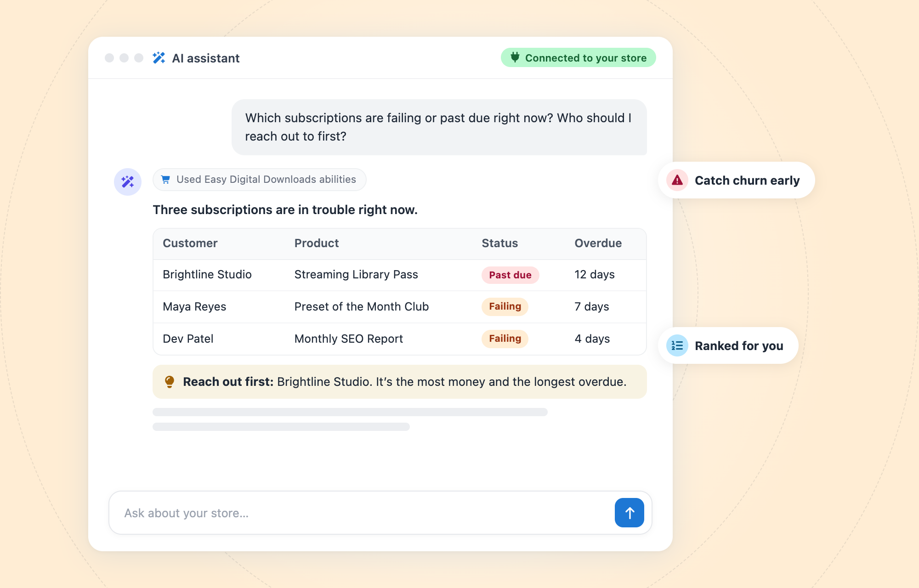Click the Connected to your store badge
This screenshot has width=919, height=588.
click(578, 57)
